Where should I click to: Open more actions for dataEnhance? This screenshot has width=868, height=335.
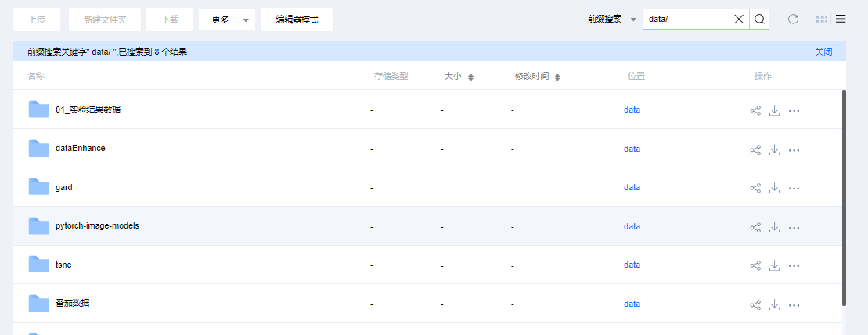pos(794,150)
